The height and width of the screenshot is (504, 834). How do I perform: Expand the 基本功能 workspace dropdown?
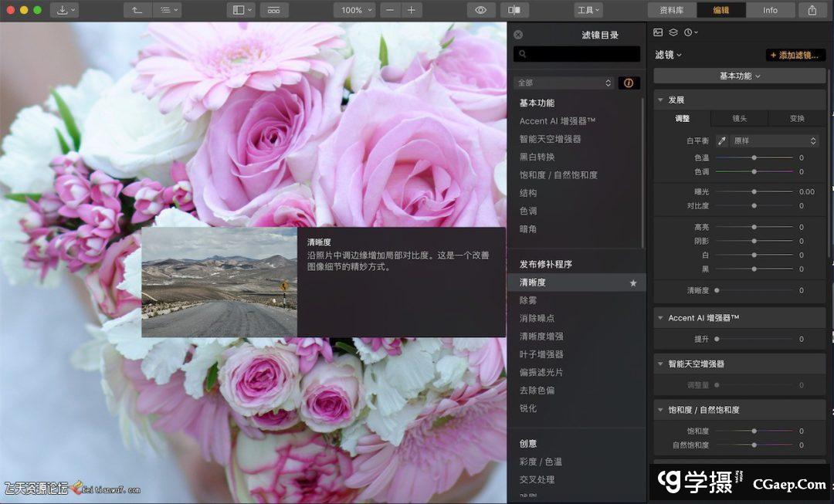coord(740,76)
